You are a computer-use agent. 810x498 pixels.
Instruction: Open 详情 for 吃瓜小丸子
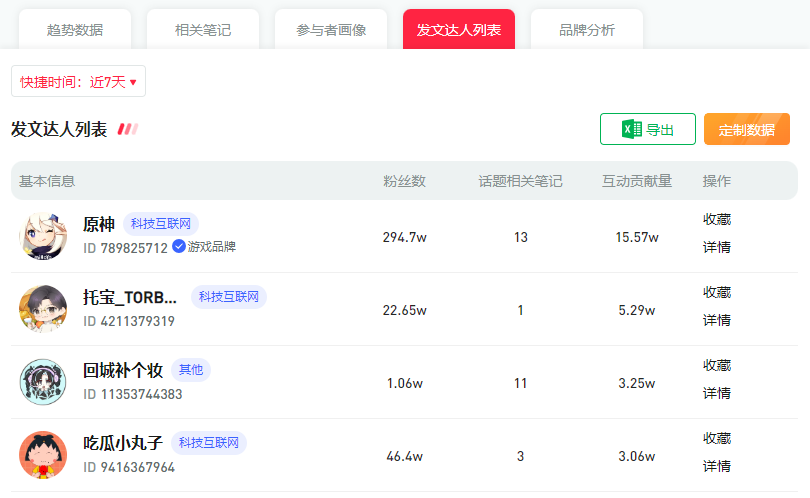point(717,466)
